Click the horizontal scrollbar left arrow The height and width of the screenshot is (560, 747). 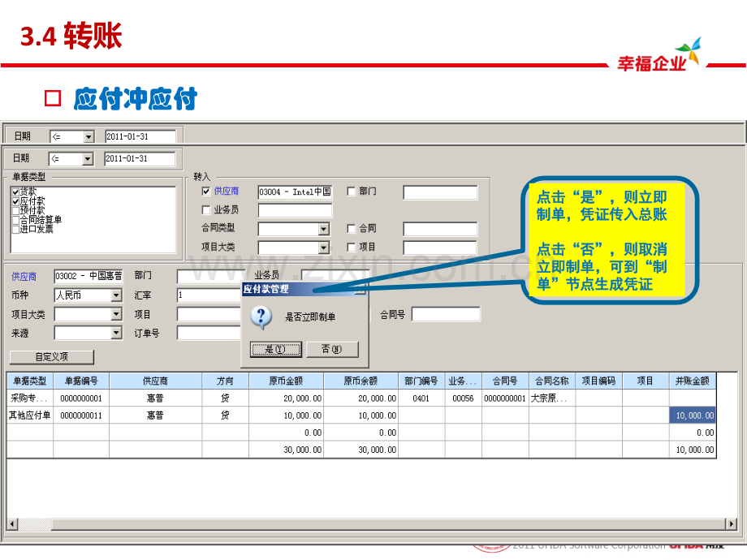coord(12,524)
